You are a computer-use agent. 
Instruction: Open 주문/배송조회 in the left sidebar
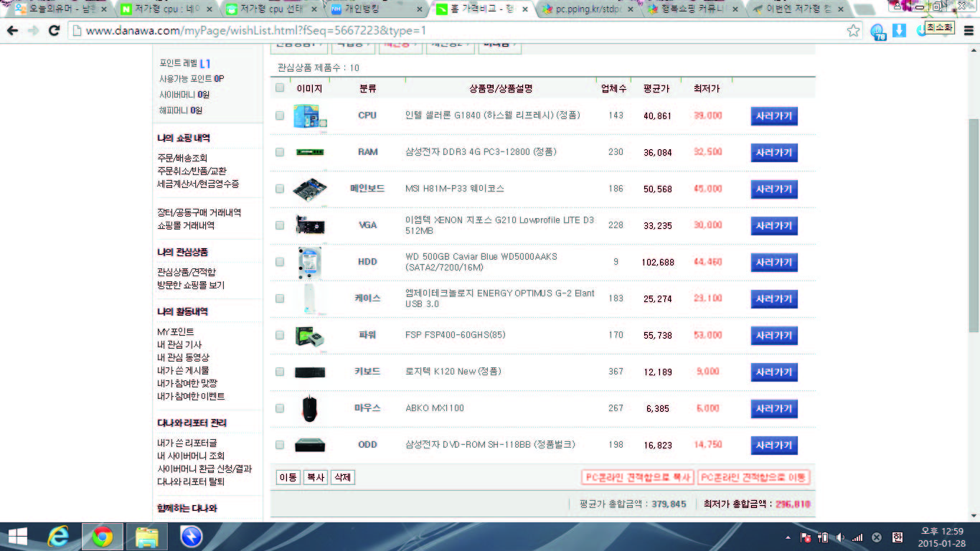tap(182, 158)
